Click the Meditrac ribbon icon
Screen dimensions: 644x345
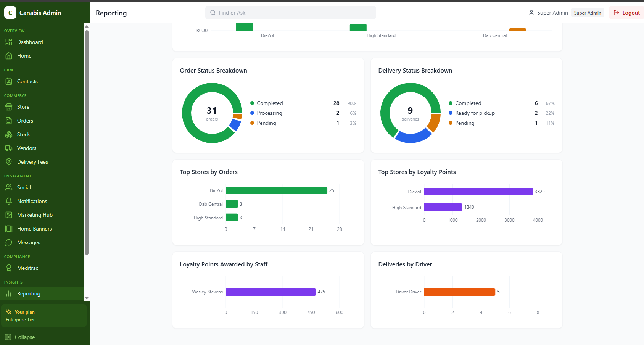click(9, 268)
